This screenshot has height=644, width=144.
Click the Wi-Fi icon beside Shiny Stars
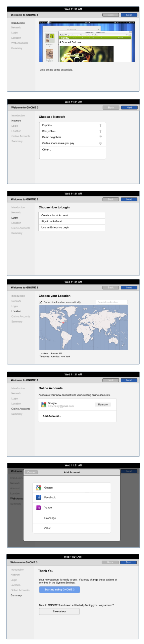(100, 131)
